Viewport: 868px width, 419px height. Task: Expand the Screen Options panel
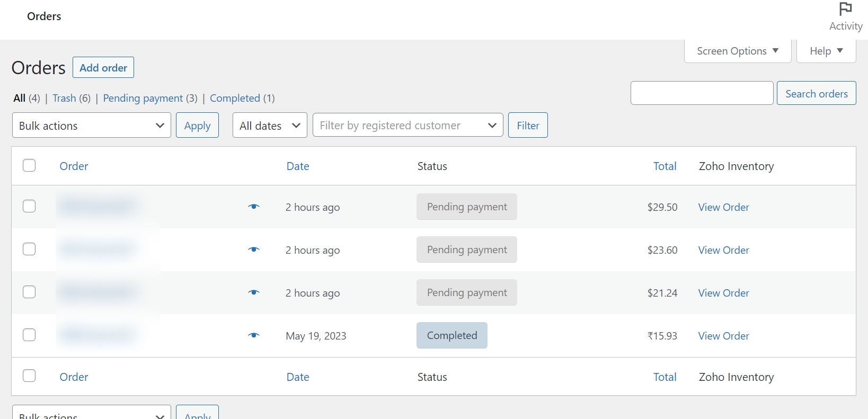click(737, 51)
